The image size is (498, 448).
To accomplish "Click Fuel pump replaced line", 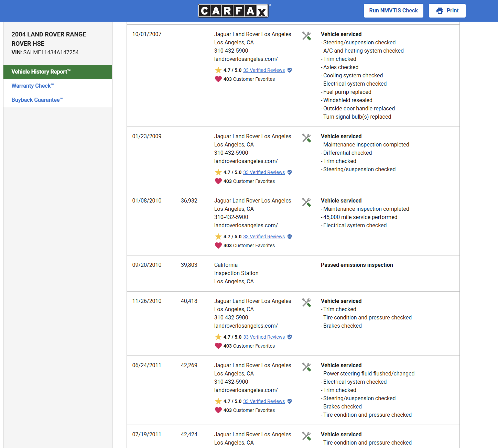I will [346, 92].
